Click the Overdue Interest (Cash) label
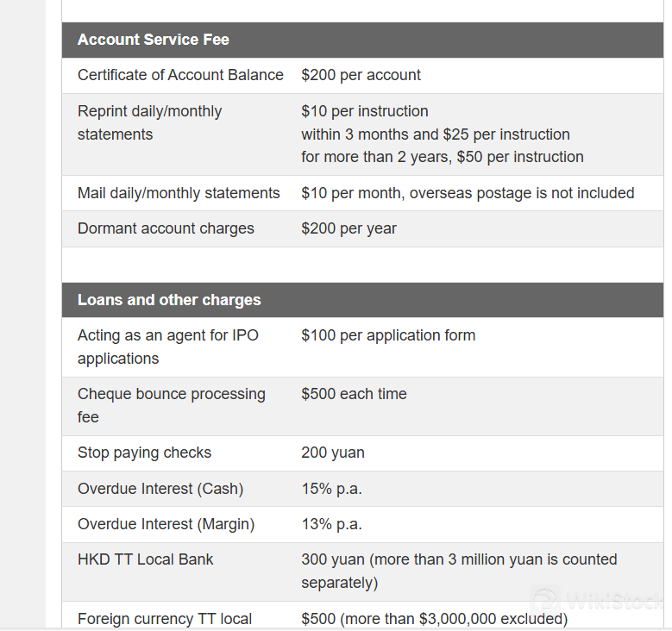Screen dimensions: 672x631 (x=160, y=489)
